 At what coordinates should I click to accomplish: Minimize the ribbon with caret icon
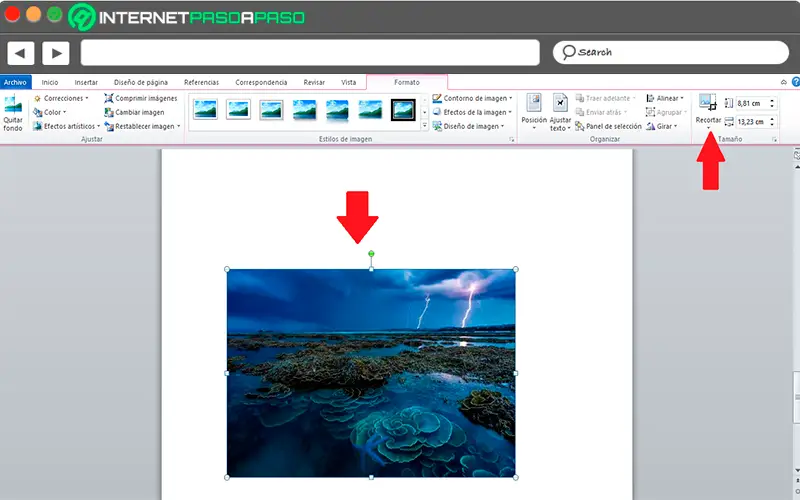click(784, 82)
